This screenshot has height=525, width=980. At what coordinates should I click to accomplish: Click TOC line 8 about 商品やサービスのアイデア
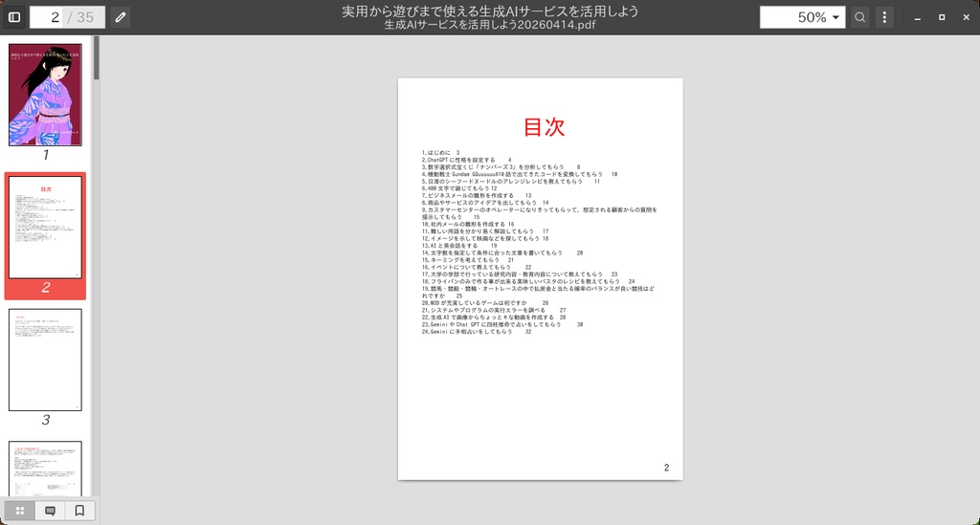coord(485,203)
